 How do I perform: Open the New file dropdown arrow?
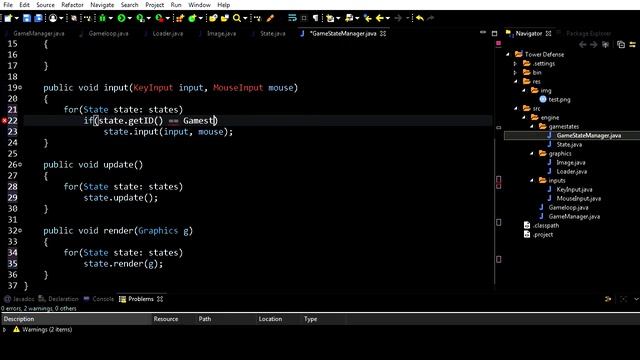tap(17, 18)
